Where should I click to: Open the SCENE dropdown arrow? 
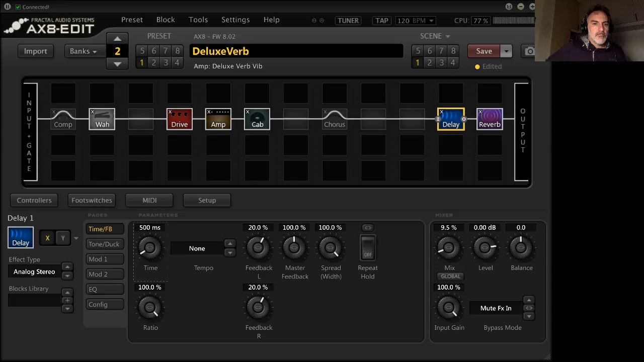[x=448, y=36]
